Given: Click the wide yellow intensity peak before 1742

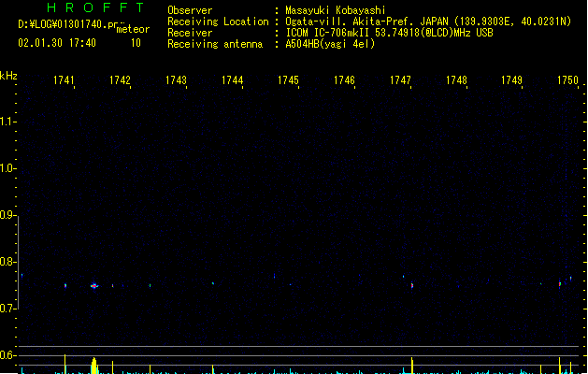Looking at the screenshot, I should (x=93, y=366).
